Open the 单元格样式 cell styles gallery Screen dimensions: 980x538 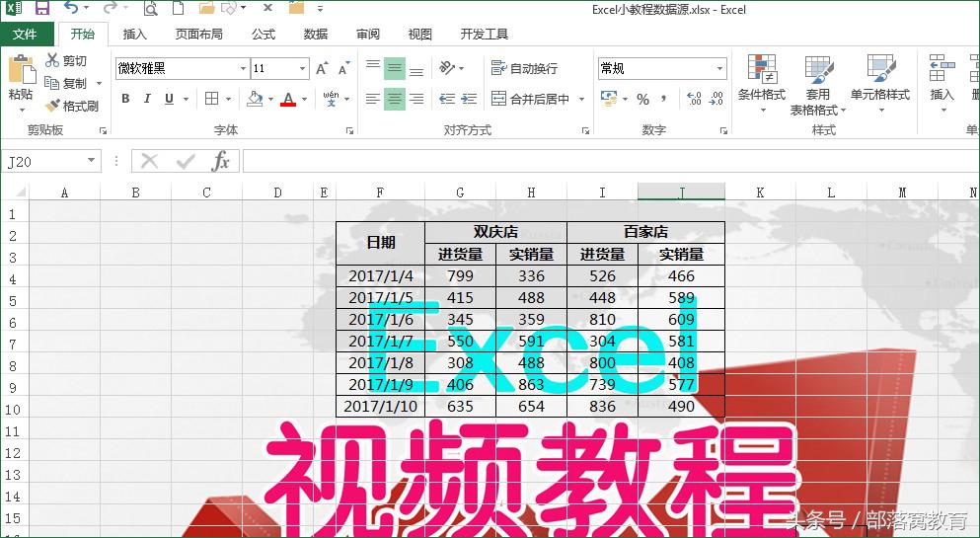[x=880, y=84]
